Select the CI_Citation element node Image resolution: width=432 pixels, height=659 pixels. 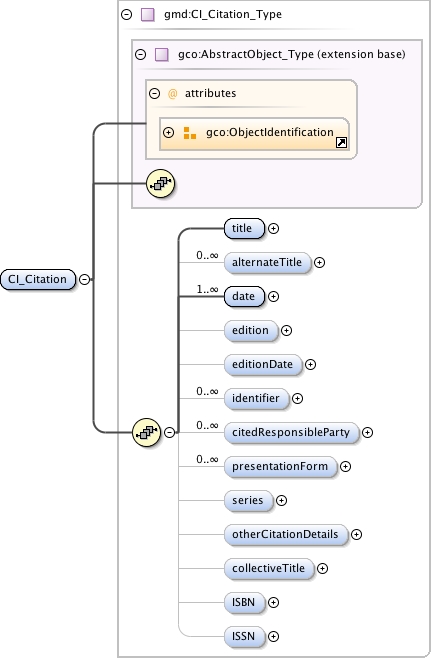pos(38,279)
